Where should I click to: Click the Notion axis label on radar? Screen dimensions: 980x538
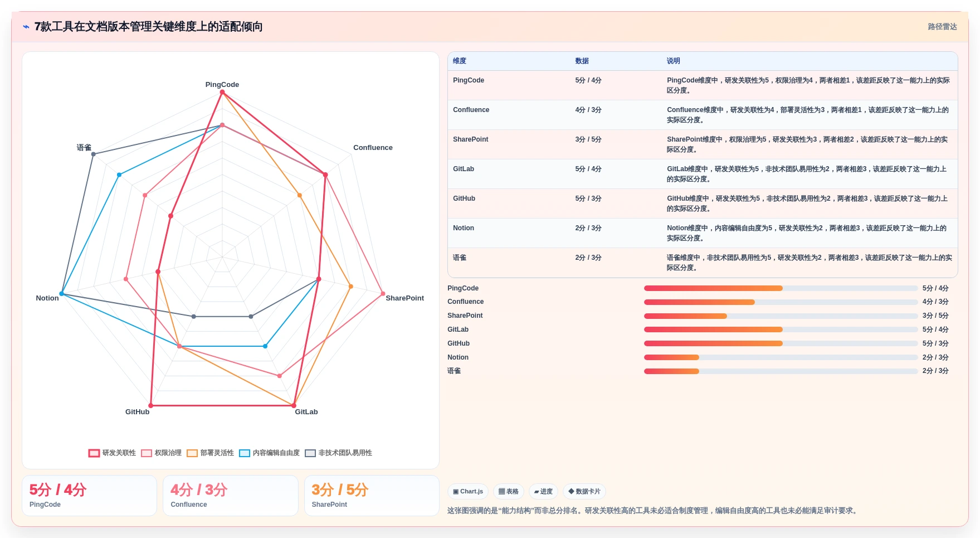coord(47,298)
